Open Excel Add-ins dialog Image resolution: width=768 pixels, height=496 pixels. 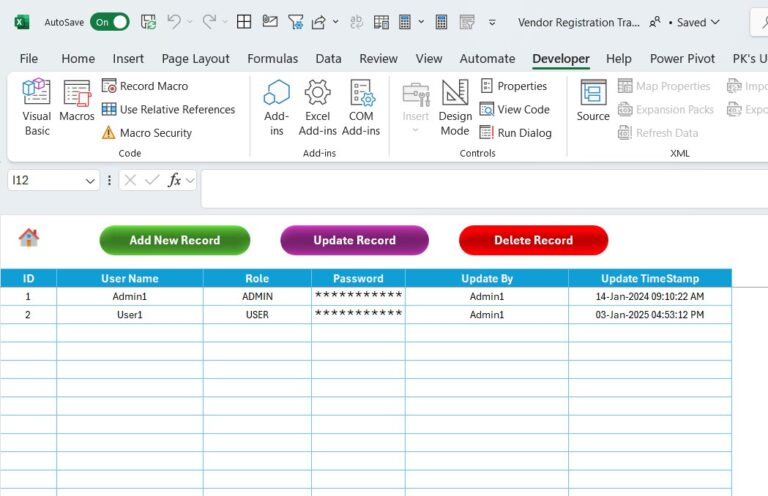coord(317,107)
